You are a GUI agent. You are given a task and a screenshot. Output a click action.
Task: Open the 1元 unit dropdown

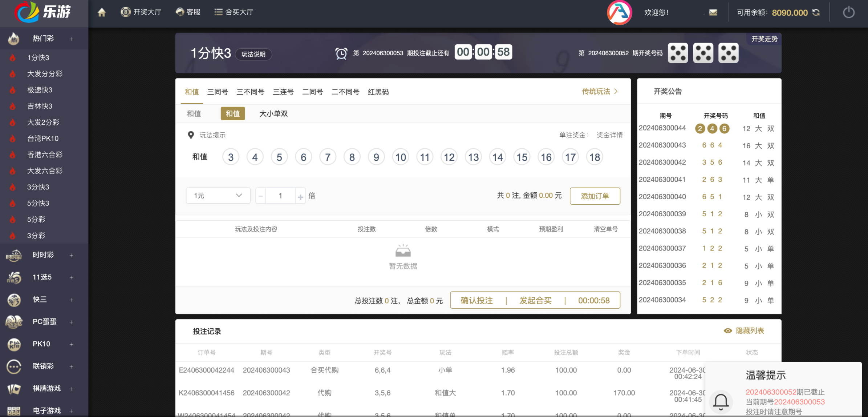(x=218, y=196)
